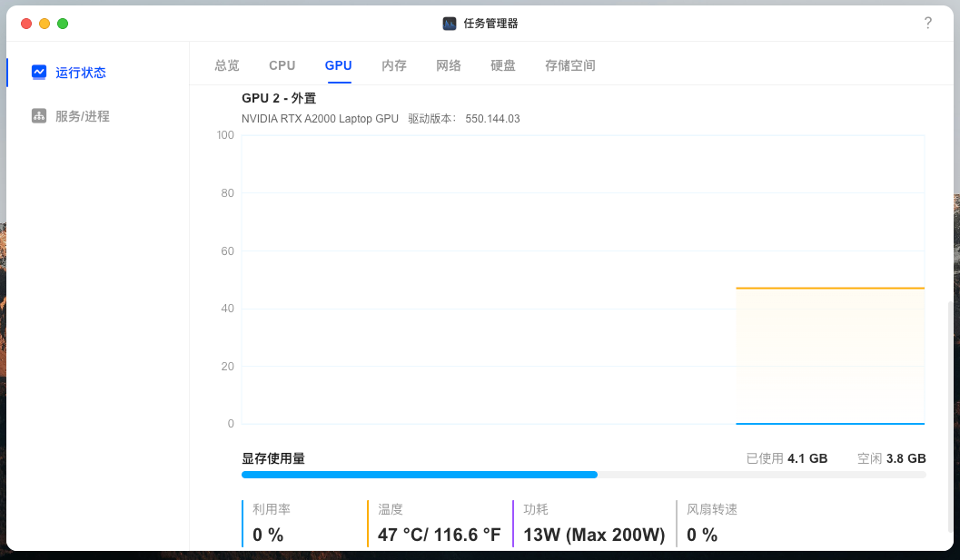Switch to the 硬盘 tab
The width and height of the screenshot is (960, 560).
point(503,65)
